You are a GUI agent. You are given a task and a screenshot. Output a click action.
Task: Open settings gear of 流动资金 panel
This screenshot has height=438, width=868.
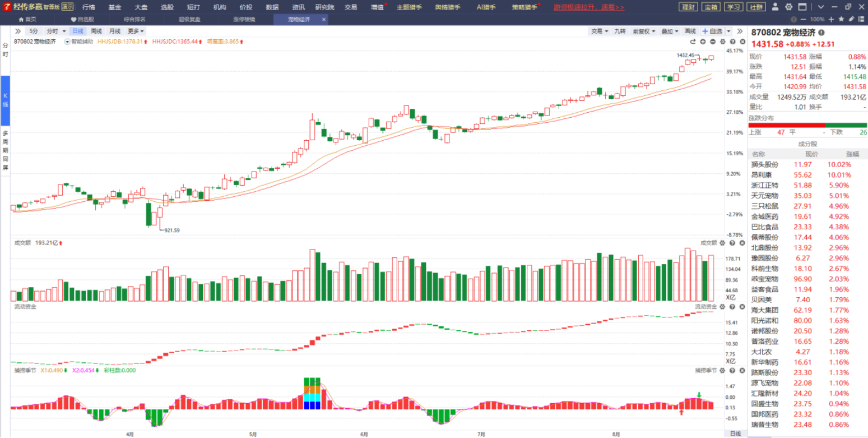click(722, 307)
